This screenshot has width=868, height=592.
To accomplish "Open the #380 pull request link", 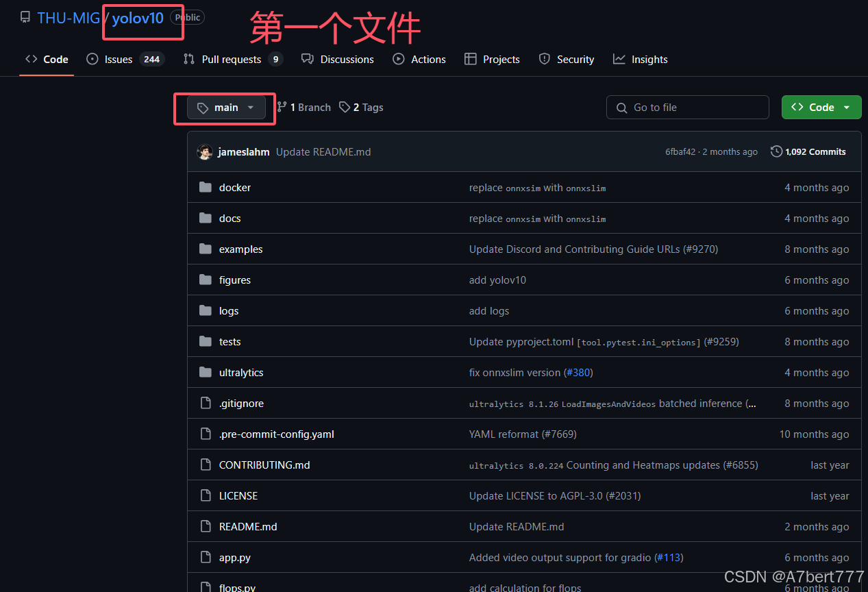I will coord(578,373).
